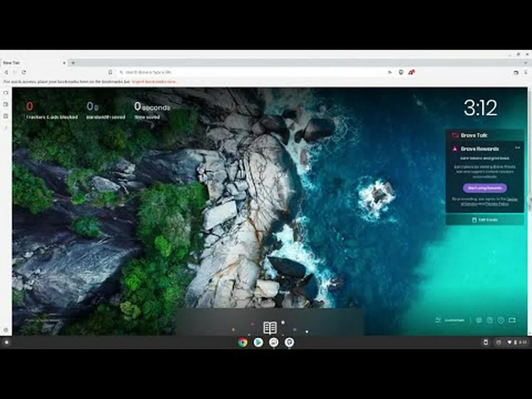Click the Brave News reader icon at bottom center
Viewport: 532px width, 399px height.
270,328
